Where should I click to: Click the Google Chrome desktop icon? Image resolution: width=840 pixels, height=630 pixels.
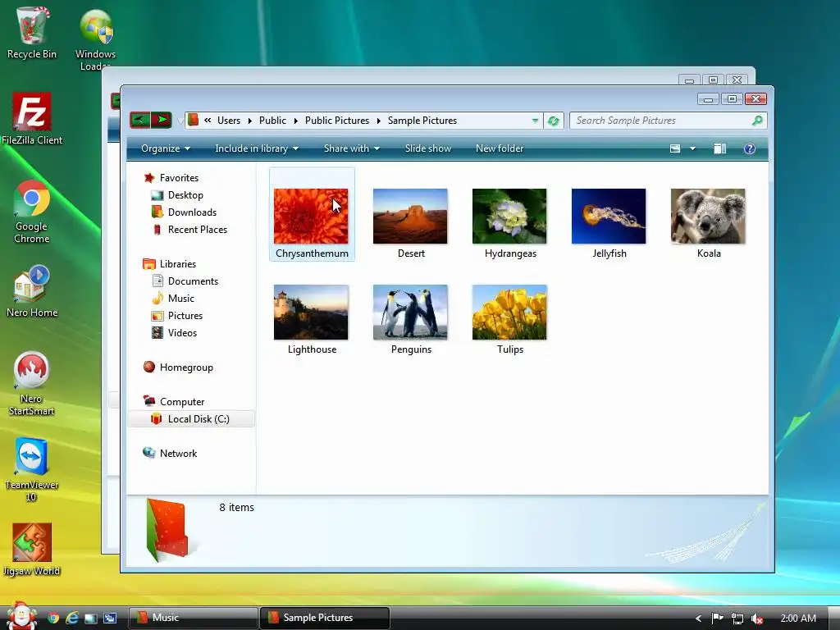(32, 212)
